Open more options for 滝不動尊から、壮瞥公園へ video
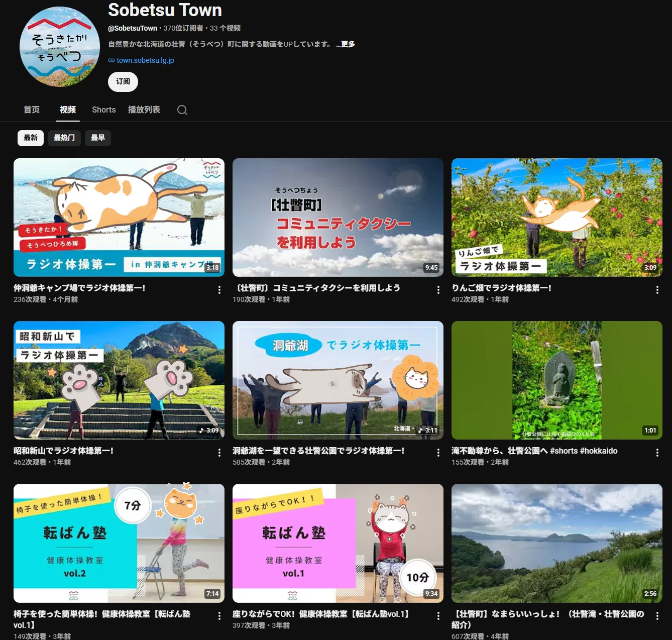Image resolution: width=672 pixels, height=640 pixels. tap(657, 453)
